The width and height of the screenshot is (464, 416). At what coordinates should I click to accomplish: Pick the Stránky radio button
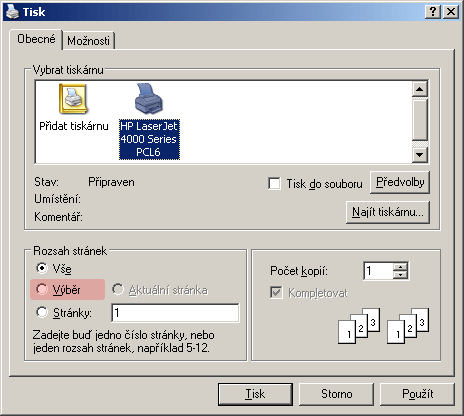(42, 312)
